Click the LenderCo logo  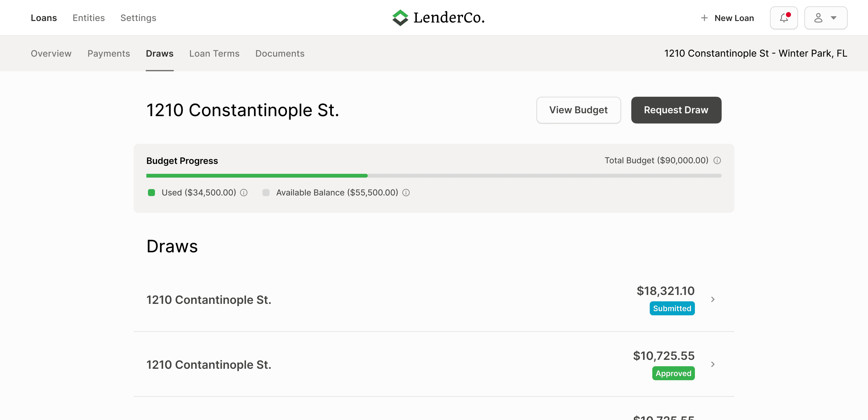438,17
